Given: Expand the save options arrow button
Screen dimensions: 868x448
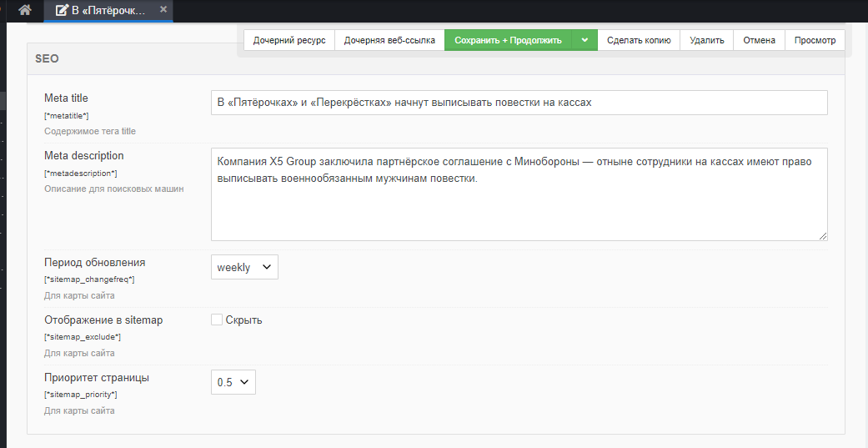Looking at the screenshot, I should tap(585, 40).
